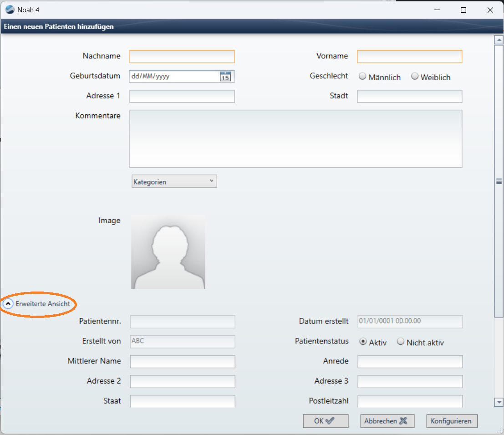Image resolution: width=504 pixels, height=435 pixels.
Task: Click the Postleitzahl field
Action: [x=410, y=401]
